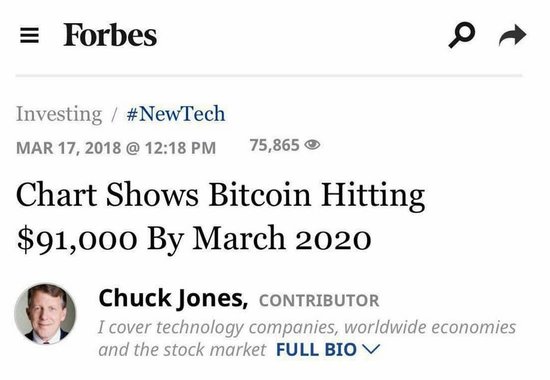Click the slash separator after Investing
Screen dimensions: 550x380
click(114, 114)
